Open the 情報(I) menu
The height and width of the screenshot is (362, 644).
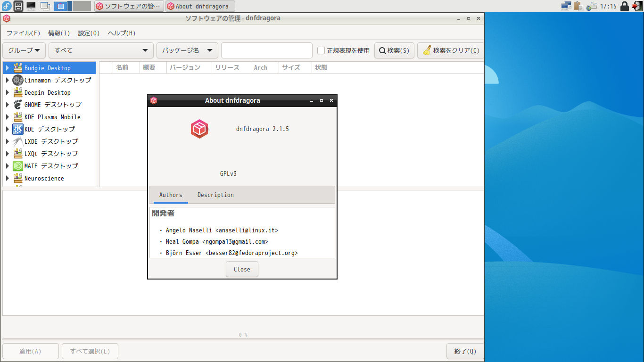coord(59,33)
